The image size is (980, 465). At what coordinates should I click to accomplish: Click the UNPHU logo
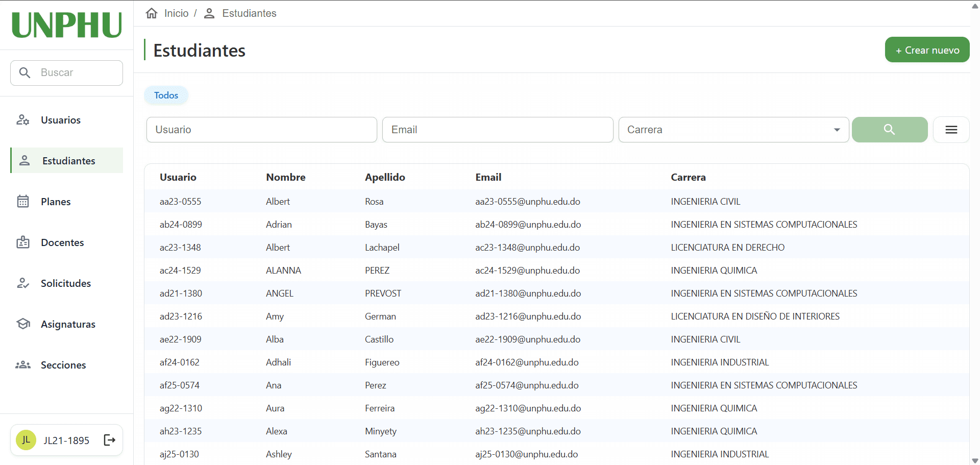tap(67, 25)
